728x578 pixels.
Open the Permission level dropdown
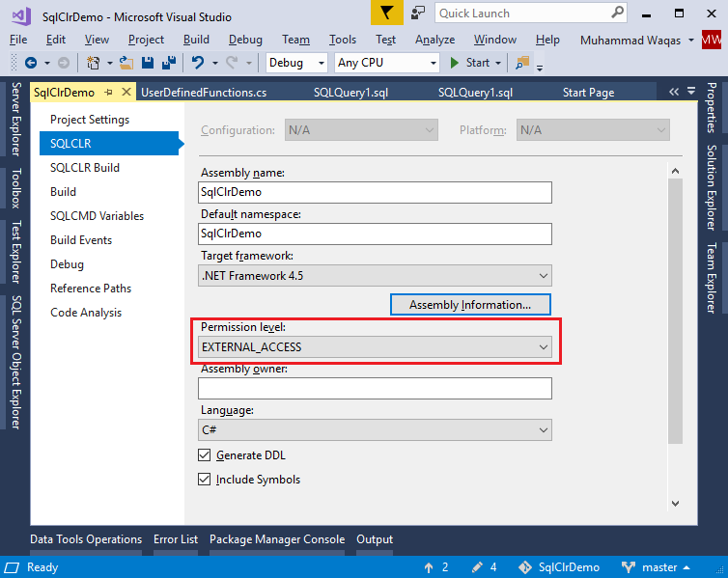click(x=375, y=347)
